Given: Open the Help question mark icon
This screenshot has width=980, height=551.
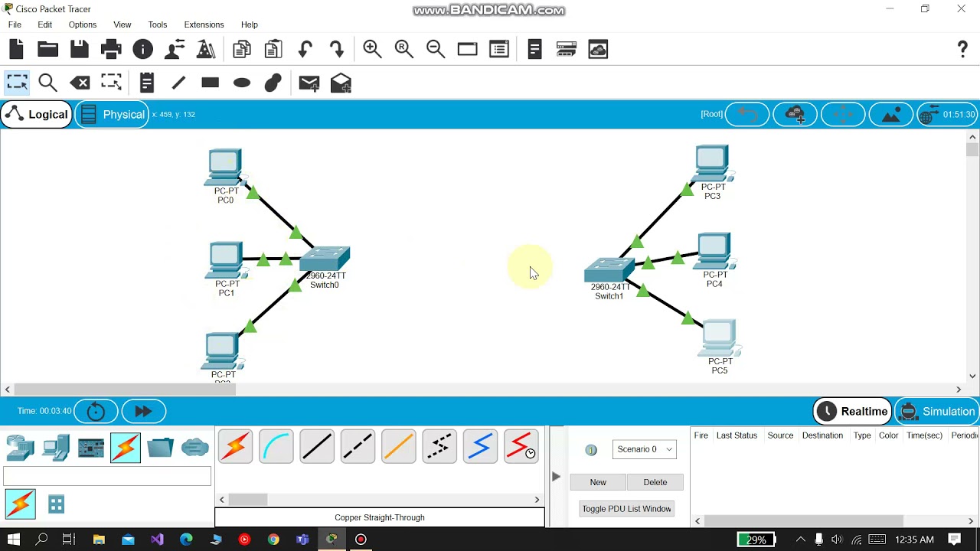Looking at the screenshot, I should click(962, 49).
